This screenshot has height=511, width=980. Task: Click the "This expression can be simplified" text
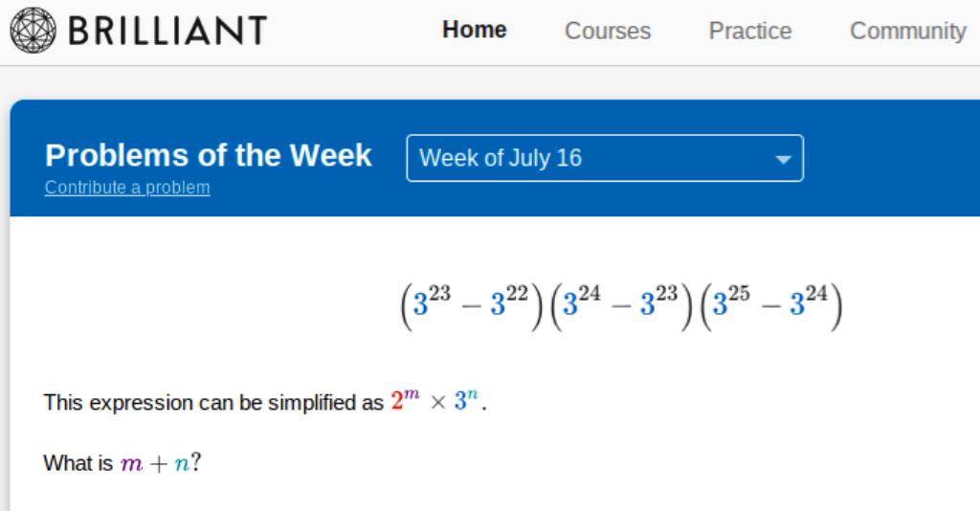[212, 403]
